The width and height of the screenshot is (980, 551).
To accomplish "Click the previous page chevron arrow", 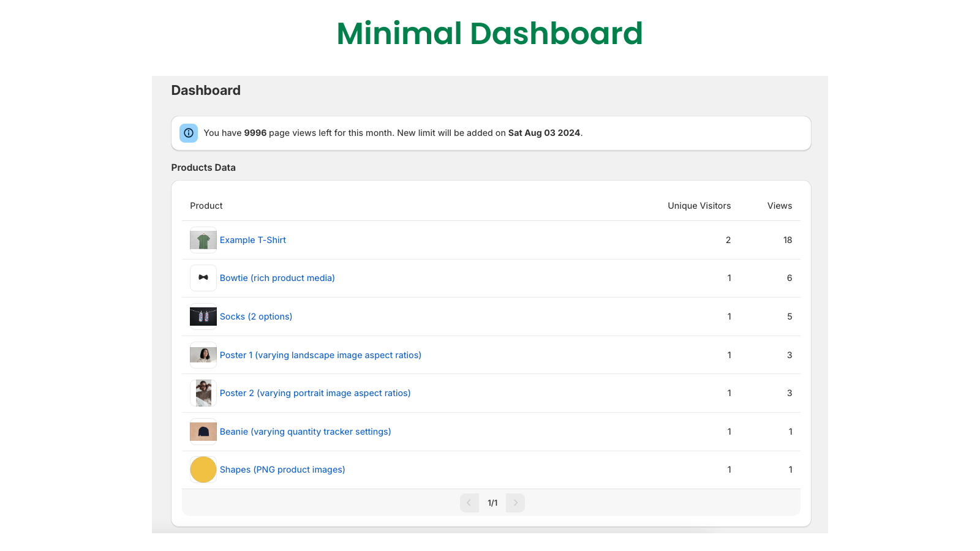I will coord(469,502).
